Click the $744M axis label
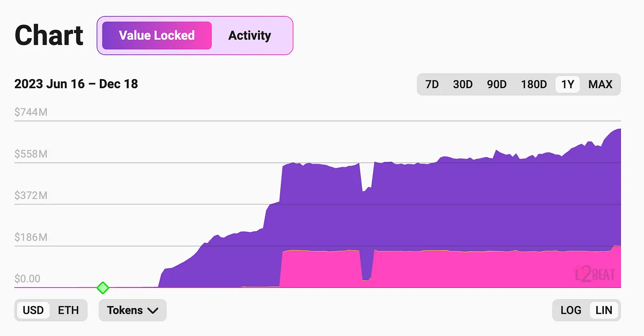Screen dimensions: 644x336 31,113
